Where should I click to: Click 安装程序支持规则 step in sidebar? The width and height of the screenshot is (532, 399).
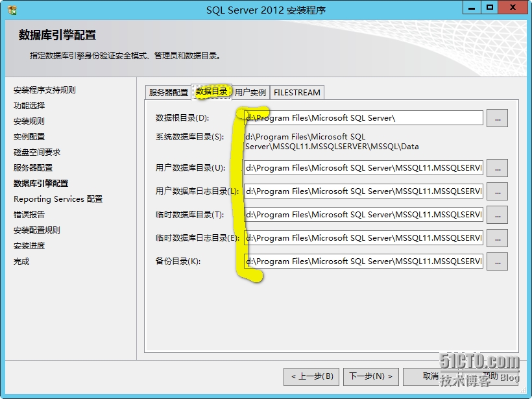click(x=45, y=90)
